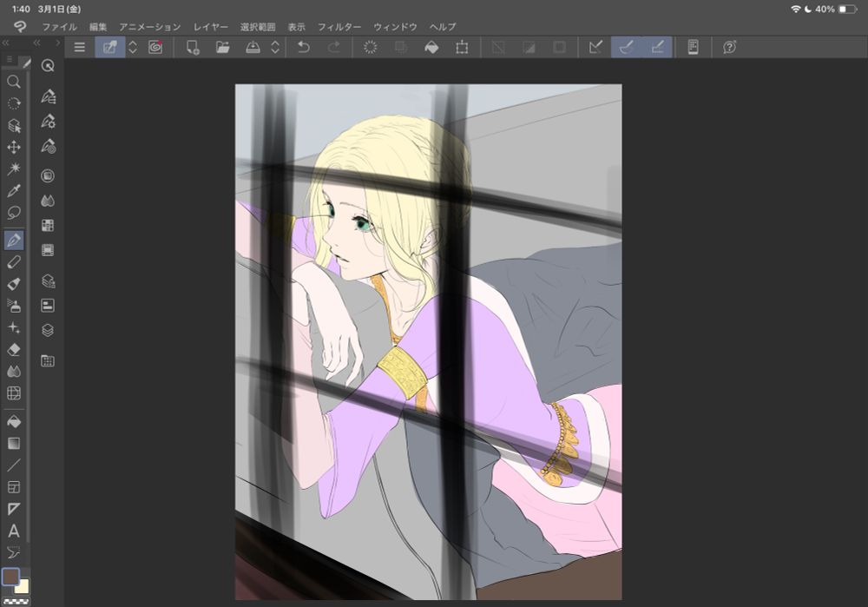Viewport: 868px width, 607px height.
Task: Expand the palette dock right chevron
Action: pos(57,43)
